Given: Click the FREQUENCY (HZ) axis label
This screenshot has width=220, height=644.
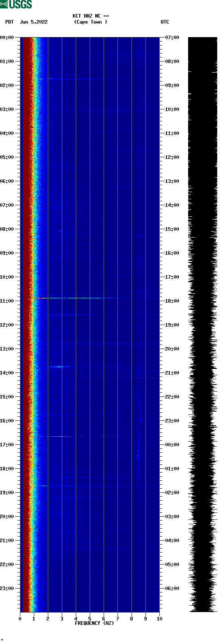Looking at the screenshot, I should click(x=94, y=623).
